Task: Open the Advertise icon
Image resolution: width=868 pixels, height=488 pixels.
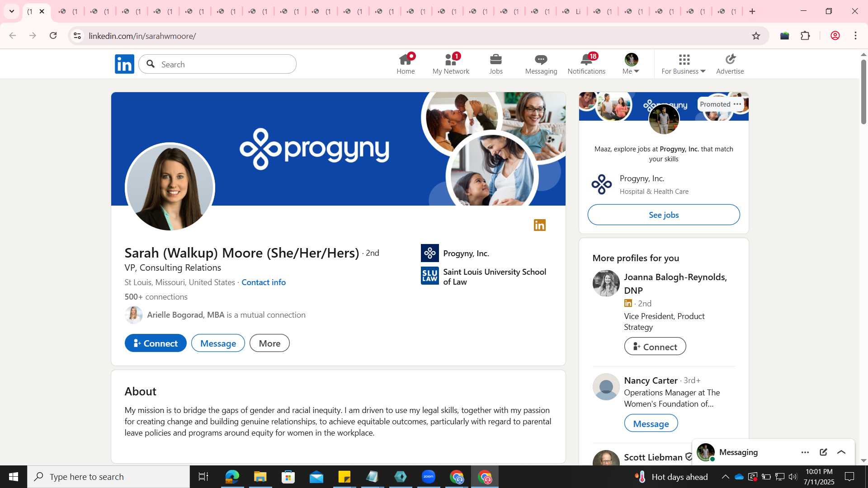Action: coord(730,64)
